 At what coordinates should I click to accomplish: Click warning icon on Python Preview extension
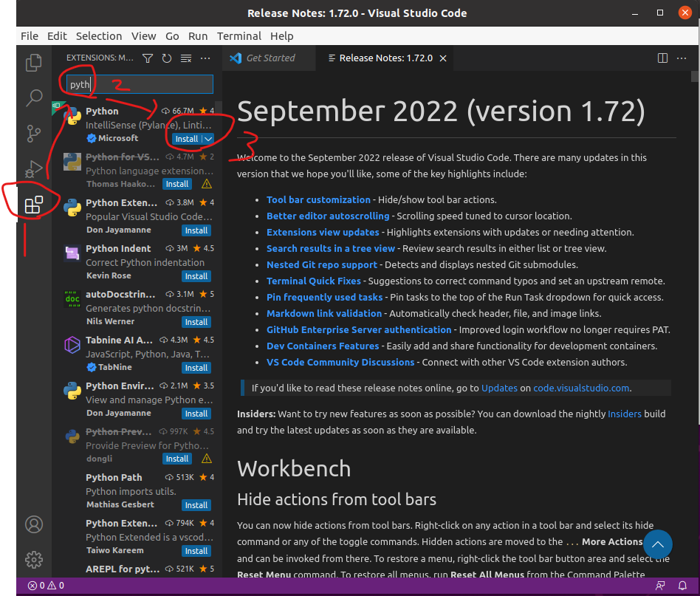[x=207, y=459]
